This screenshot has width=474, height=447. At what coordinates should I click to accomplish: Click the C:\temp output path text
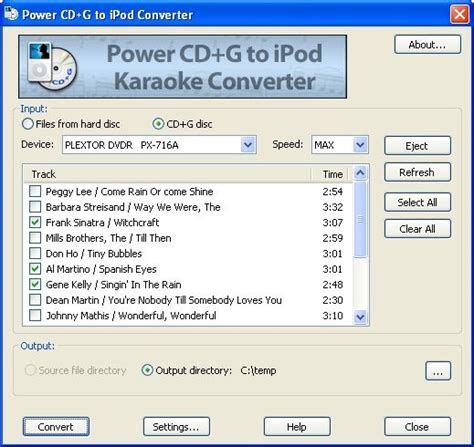[x=258, y=370]
